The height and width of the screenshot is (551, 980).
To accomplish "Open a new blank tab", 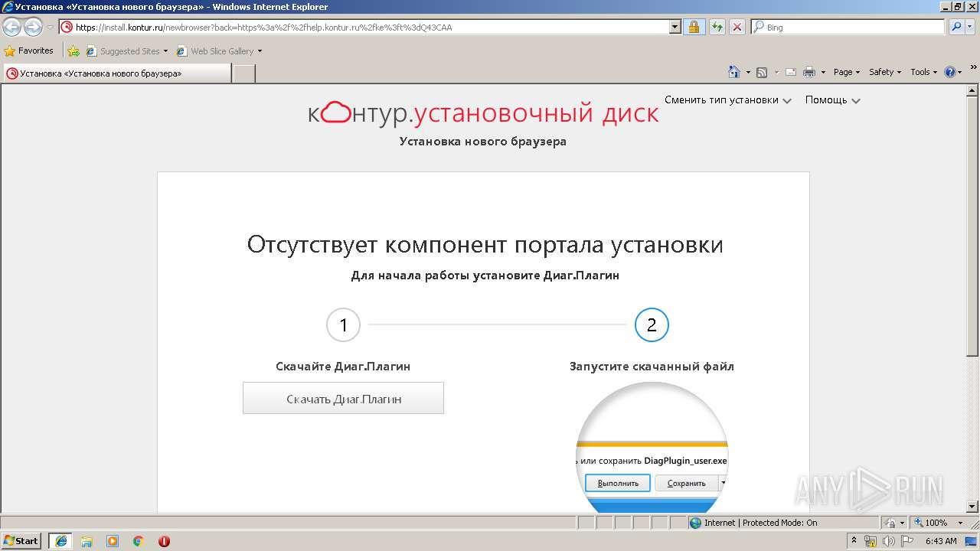I will (x=243, y=73).
